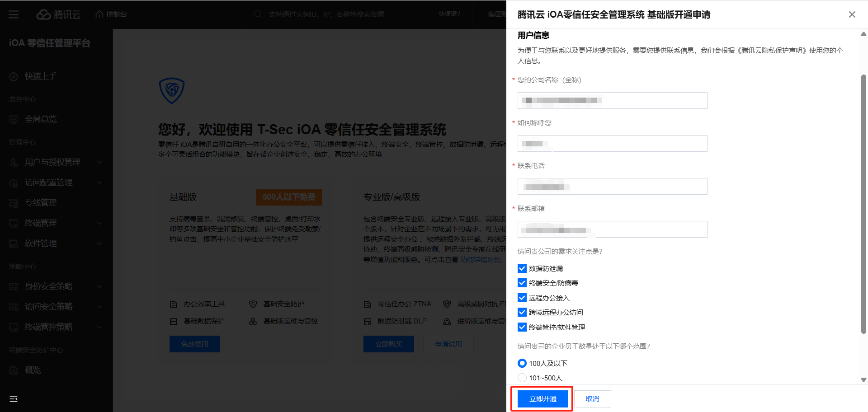Expand the 终端管理 chevron
The image size is (868, 412).
[99, 223]
